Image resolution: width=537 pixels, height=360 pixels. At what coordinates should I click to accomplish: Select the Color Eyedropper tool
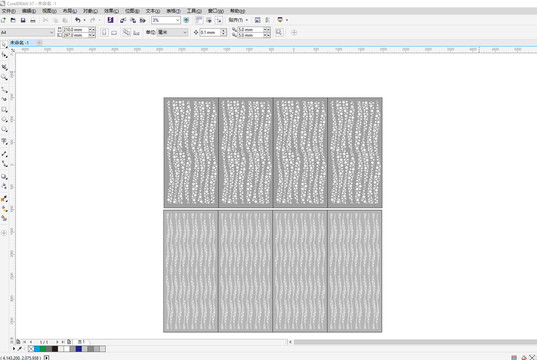(4, 198)
